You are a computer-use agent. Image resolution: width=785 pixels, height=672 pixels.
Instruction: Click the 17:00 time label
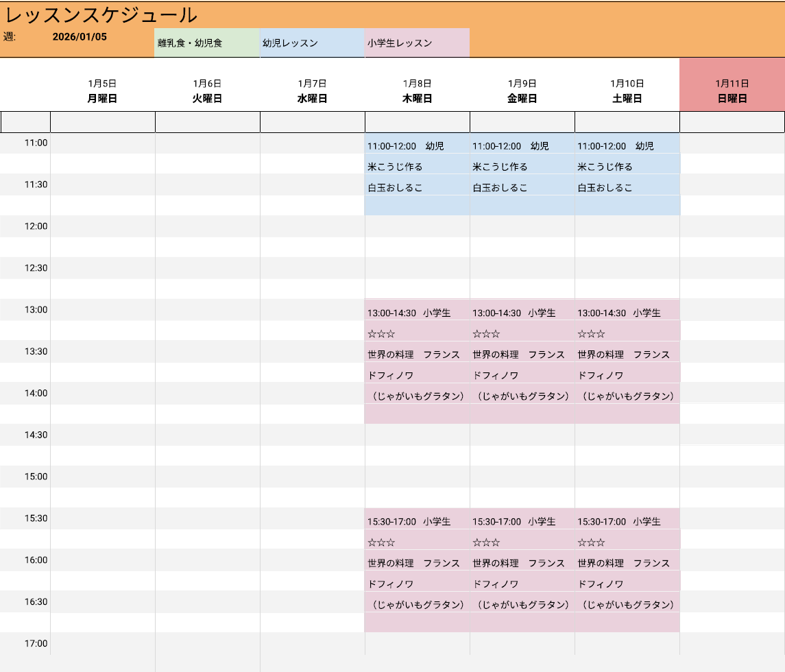[36, 644]
